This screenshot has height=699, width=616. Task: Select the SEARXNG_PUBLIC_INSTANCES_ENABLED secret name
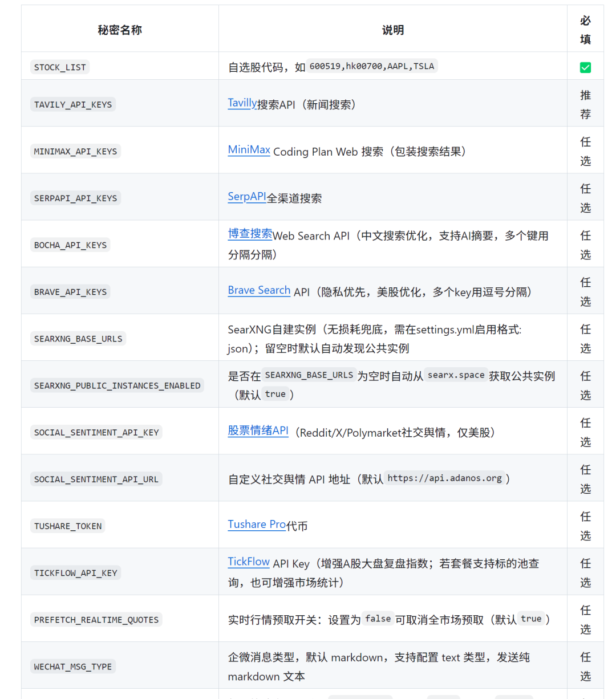tap(117, 385)
